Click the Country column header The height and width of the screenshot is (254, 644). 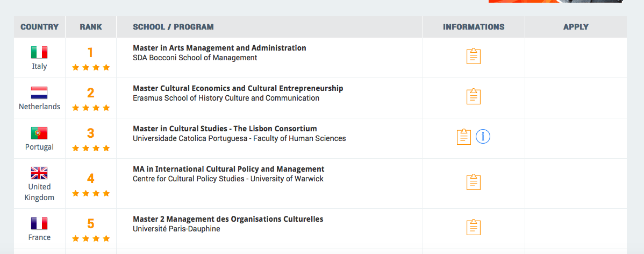pos(39,27)
